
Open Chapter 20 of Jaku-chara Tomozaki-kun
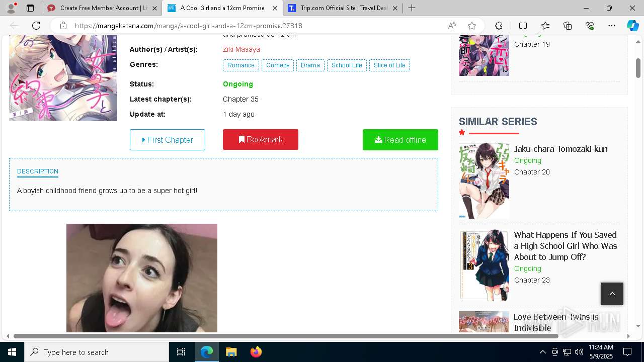click(532, 172)
